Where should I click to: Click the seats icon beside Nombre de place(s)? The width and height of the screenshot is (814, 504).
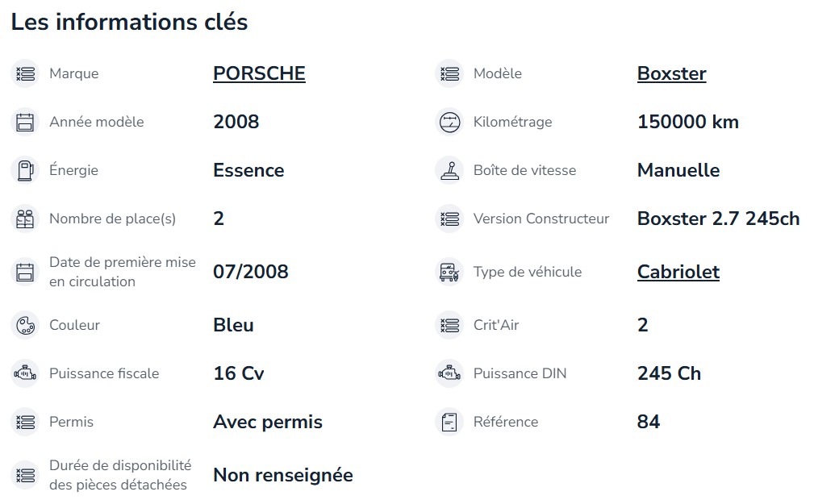coord(25,219)
